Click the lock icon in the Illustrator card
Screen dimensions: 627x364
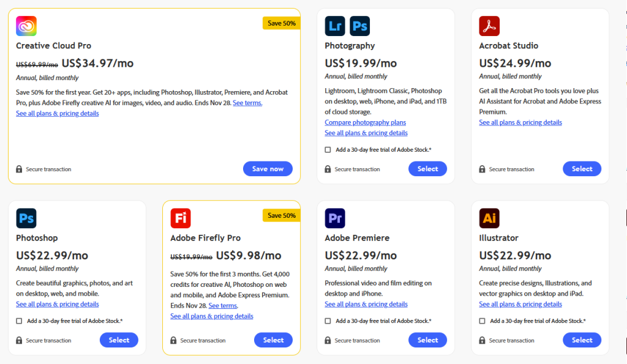pyautogui.click(x=482, y=340)
